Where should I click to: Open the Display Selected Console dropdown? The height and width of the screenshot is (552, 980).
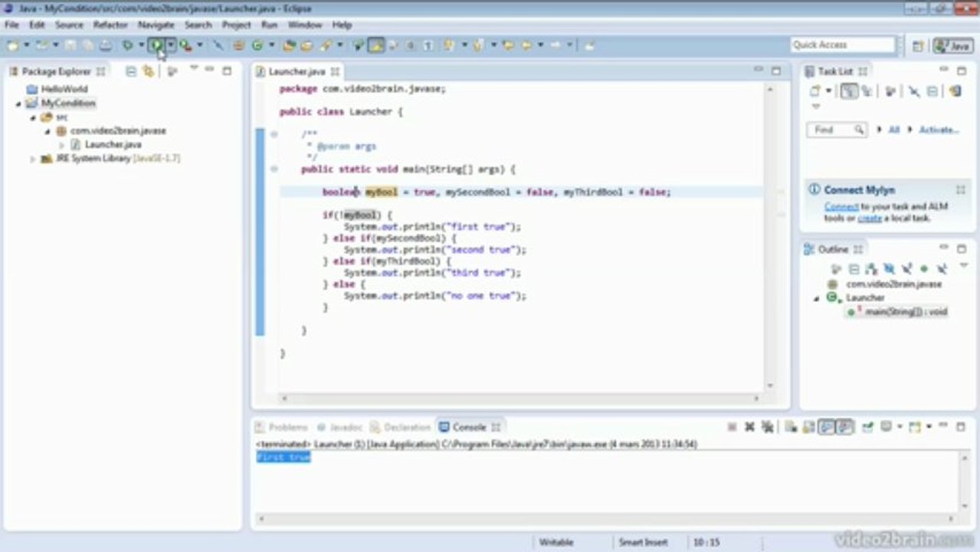click(900, 427)
